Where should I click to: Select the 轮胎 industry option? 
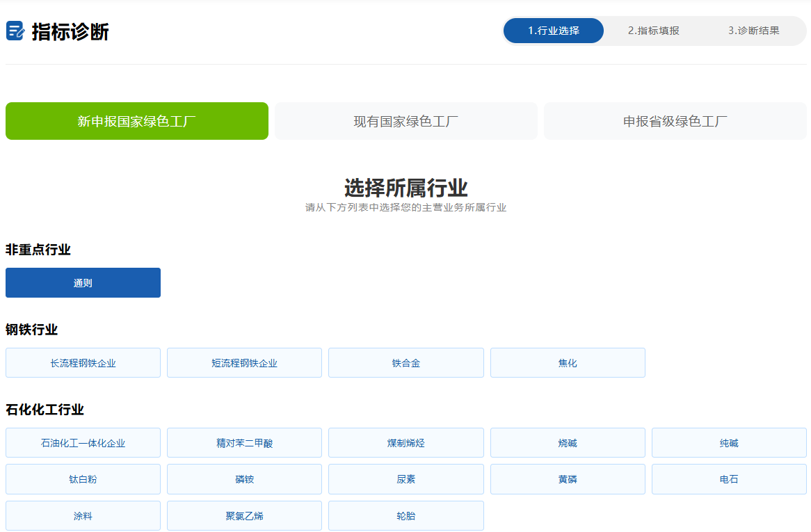(405, 516)
